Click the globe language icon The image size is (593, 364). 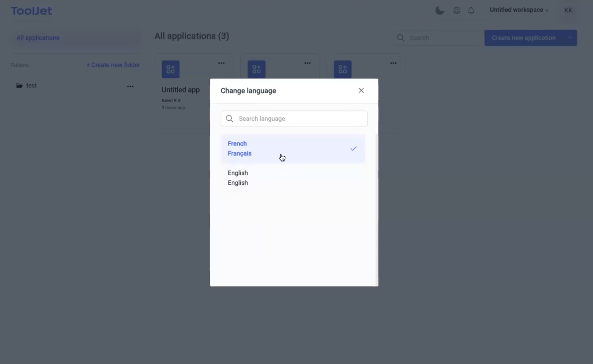click(x=457, y=11)
